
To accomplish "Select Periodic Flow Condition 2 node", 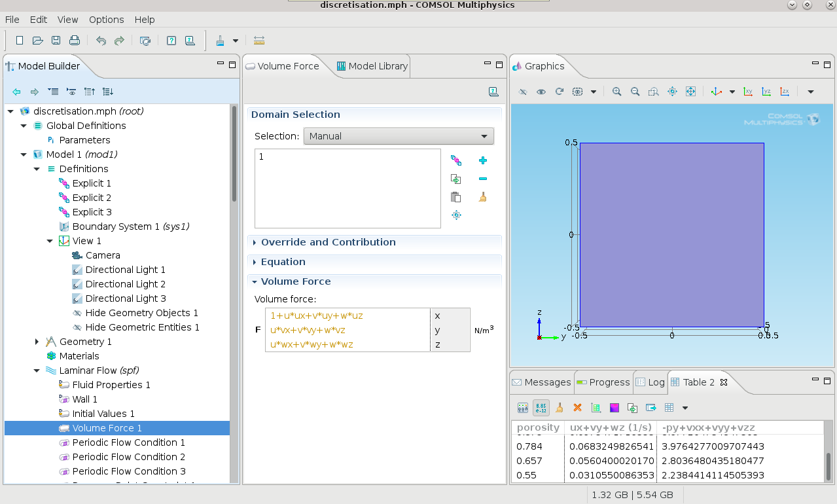I will (128, 457).
